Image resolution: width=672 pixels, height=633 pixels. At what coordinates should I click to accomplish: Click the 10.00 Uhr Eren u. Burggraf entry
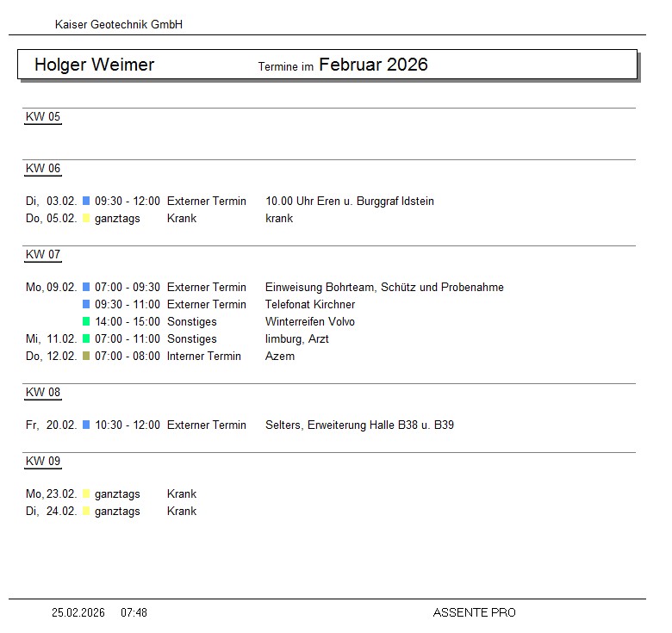(x=349, y=201)
